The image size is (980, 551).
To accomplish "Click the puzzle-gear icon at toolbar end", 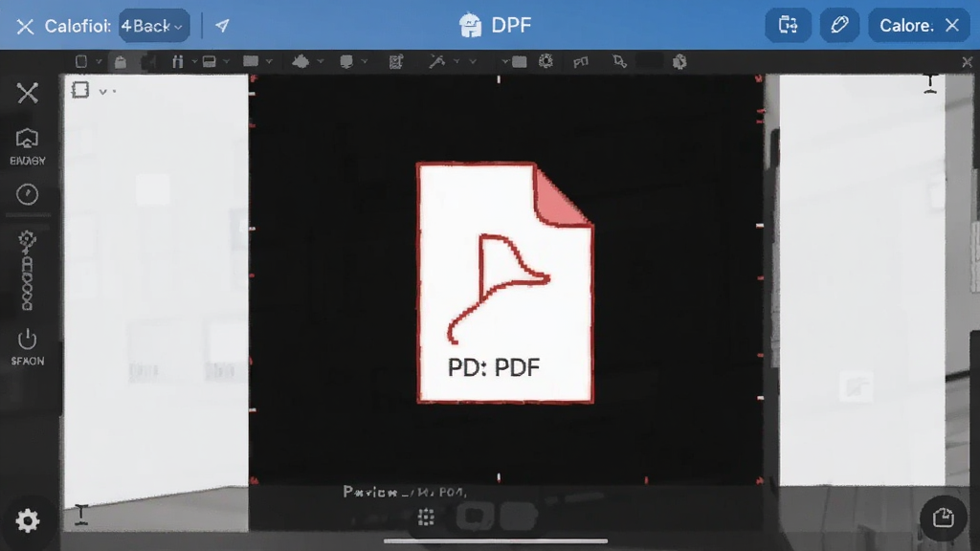I will tap(679, 61).
